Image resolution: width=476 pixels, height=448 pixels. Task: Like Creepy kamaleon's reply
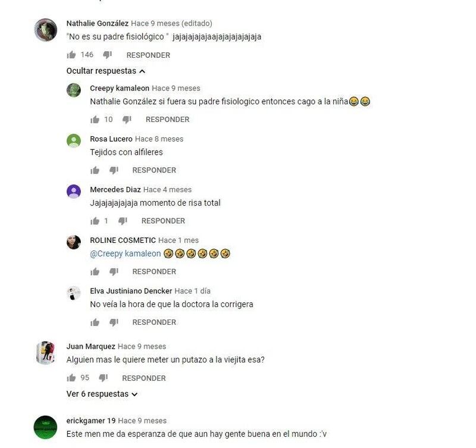(x=95, y=119)
